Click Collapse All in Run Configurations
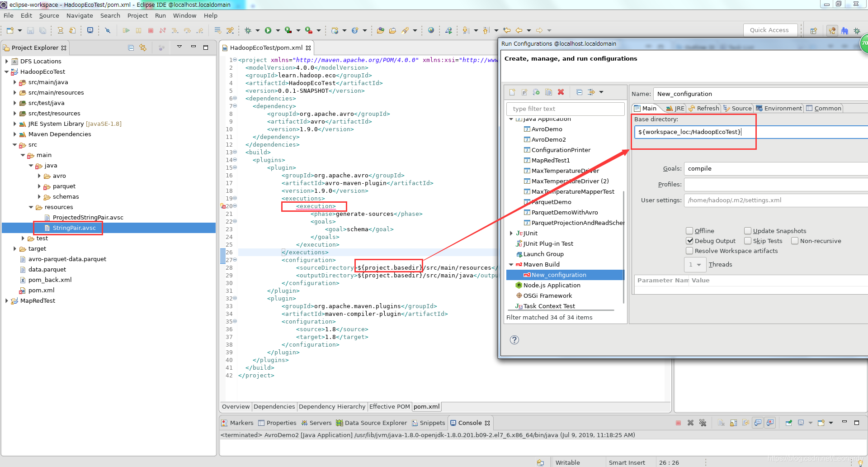Viewport: 868px width, 467px height. point(579,92)
